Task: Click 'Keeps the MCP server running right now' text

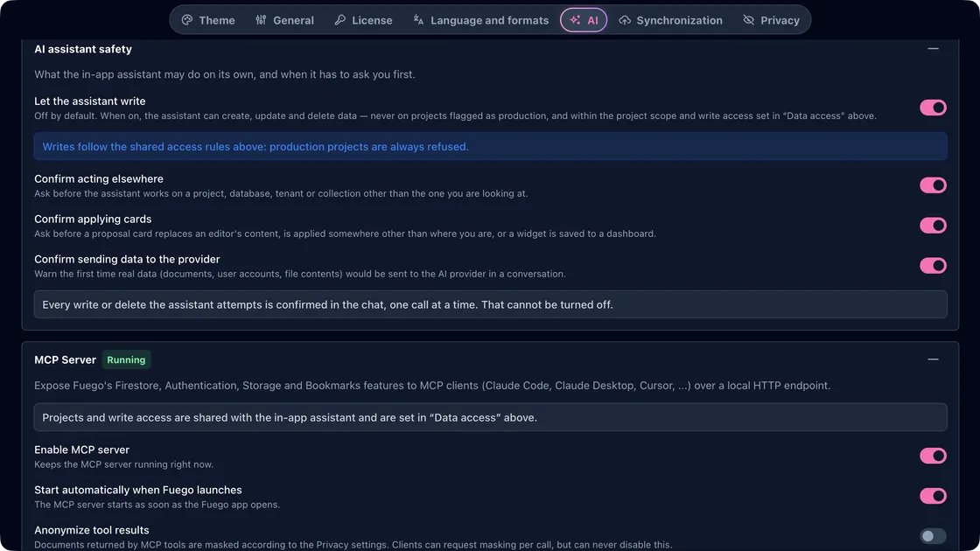Action: 123,464
